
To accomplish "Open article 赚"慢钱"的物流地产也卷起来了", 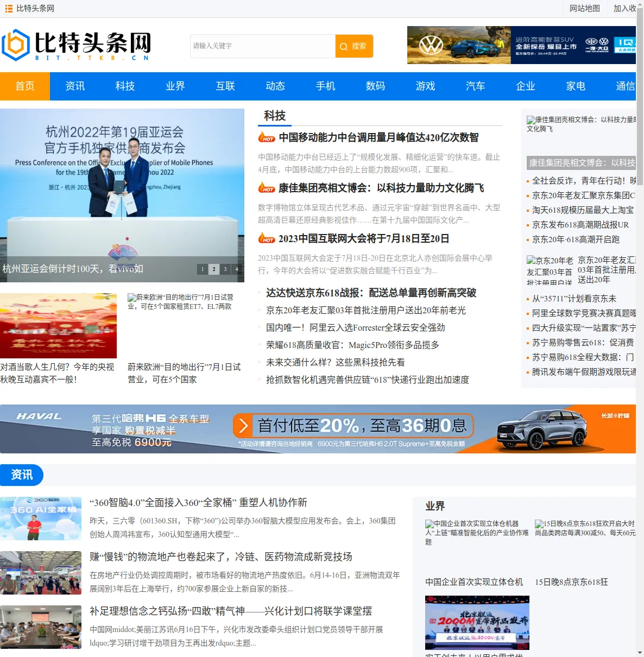I will point(221,557).
